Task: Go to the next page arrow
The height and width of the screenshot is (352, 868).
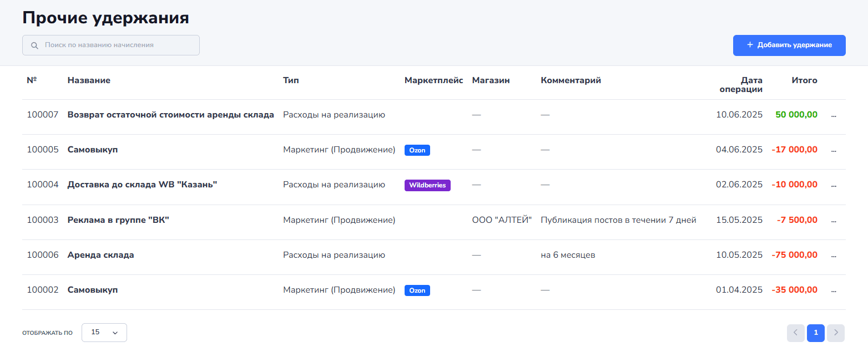Action: click(x=835, y=333)
